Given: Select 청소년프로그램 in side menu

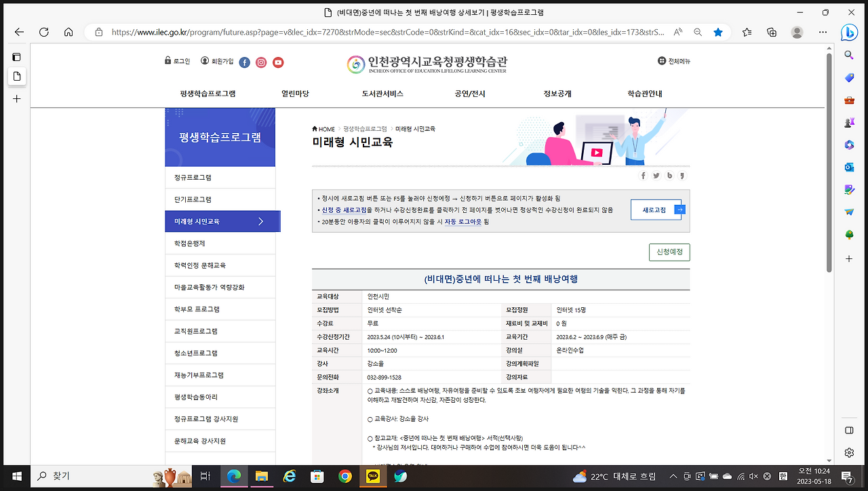Looking at the screenshot, I should pyautogui.click(x=220, y=353).
